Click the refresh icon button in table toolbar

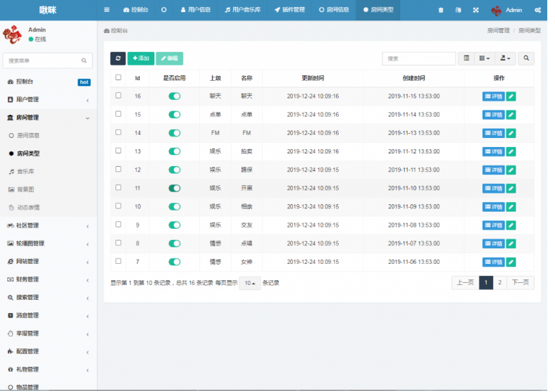118,58
